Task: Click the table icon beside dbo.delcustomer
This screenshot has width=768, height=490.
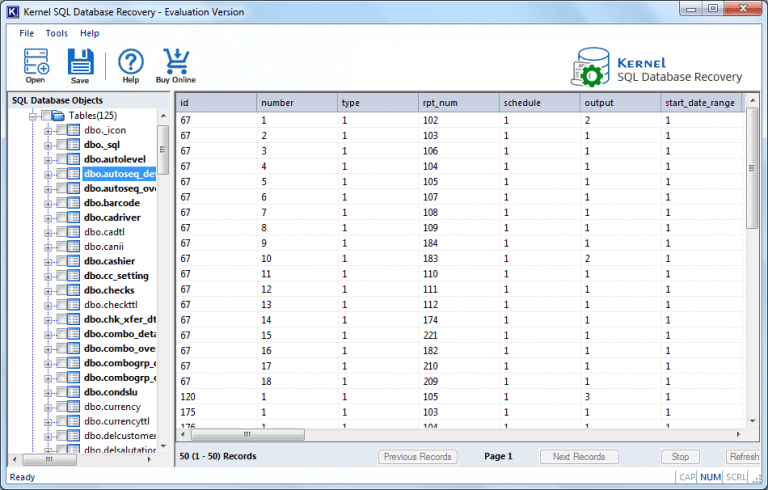Action: tap(73, 436)
